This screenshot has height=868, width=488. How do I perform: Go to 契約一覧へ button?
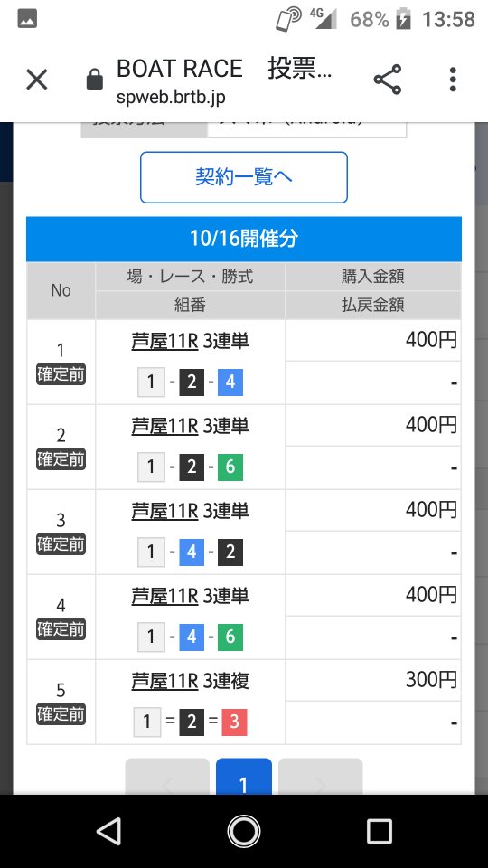[x=243, y=177]
